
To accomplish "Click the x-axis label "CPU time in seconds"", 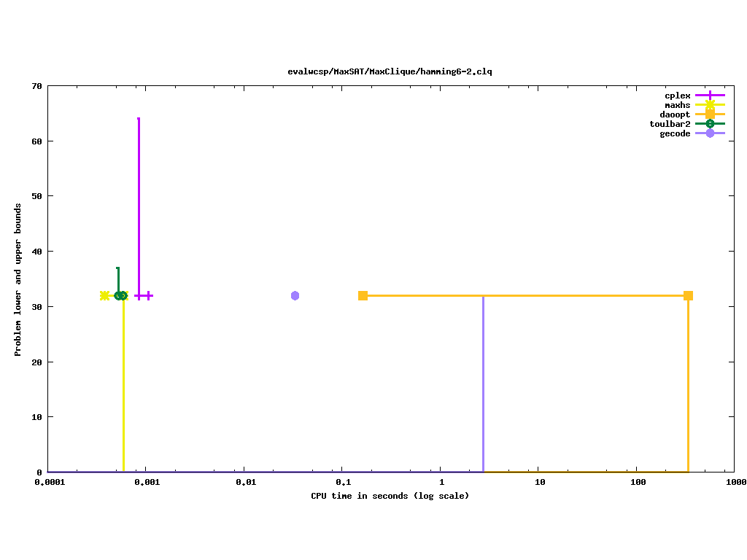I will [x=390, y=496].
